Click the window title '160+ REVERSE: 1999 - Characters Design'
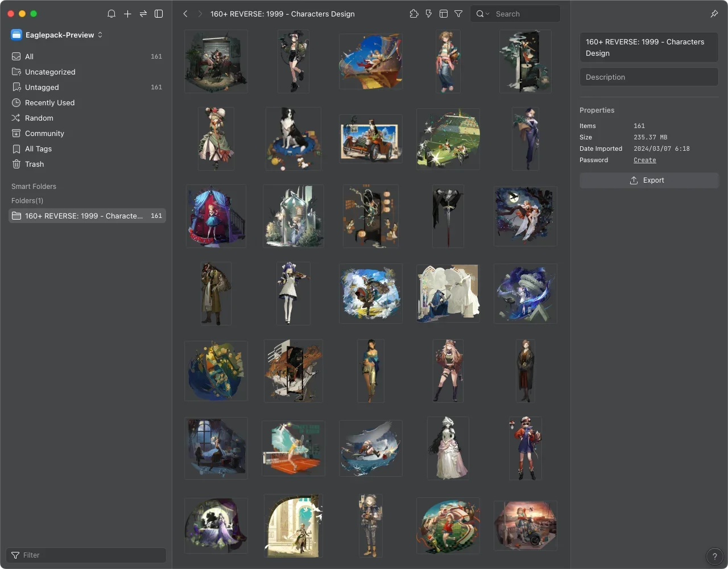This screenshot has height=569, width=728. tap(283, 14)
